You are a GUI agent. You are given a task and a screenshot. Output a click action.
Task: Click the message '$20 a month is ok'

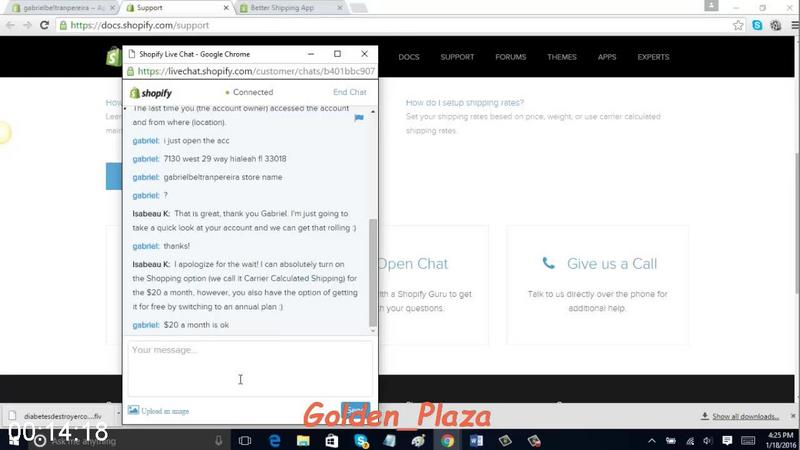pyautogui.click(x=196, y=324)
